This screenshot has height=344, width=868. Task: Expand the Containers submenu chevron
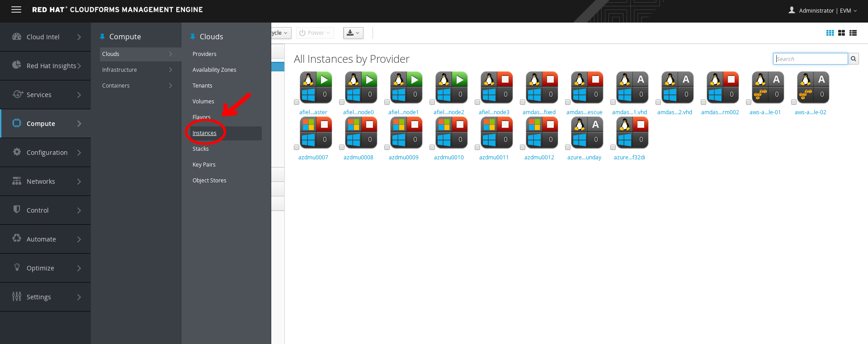tap(170, 85)
